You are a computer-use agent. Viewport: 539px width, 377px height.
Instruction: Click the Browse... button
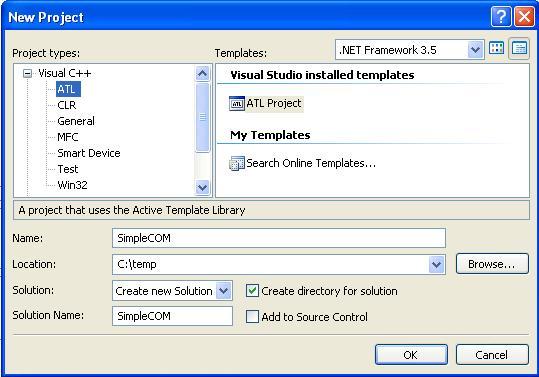pos(492,264)
